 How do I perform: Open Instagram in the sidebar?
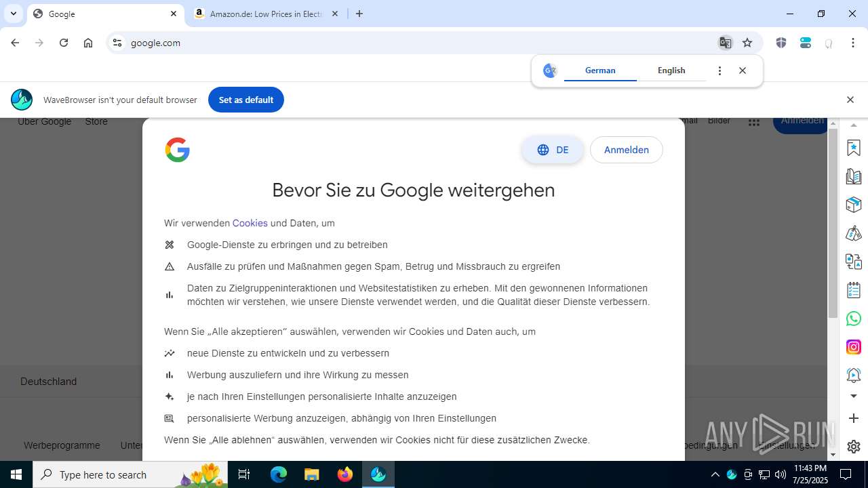click(854, 347)
